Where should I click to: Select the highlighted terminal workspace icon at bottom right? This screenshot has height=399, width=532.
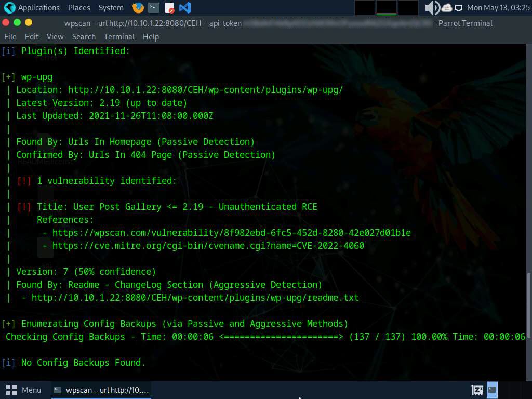pos(492,390)
